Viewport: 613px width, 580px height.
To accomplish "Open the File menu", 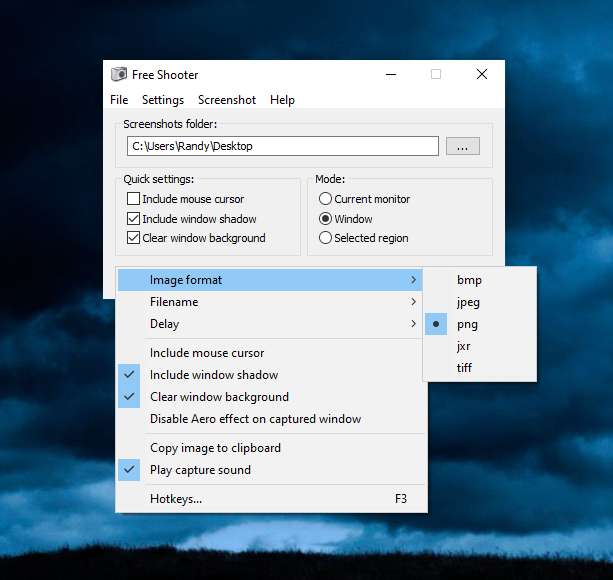I will pos(119,100).
